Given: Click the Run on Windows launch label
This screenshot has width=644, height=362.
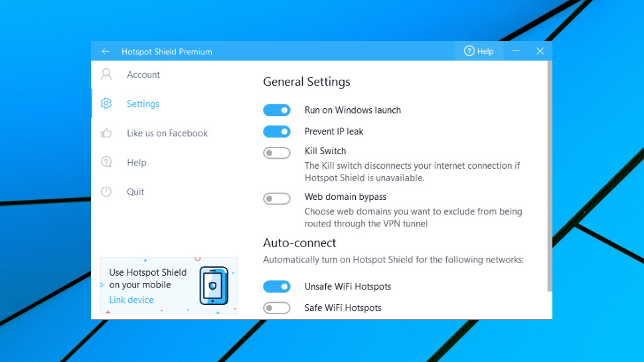Looking at the screenshot, I should click(353, 110).
